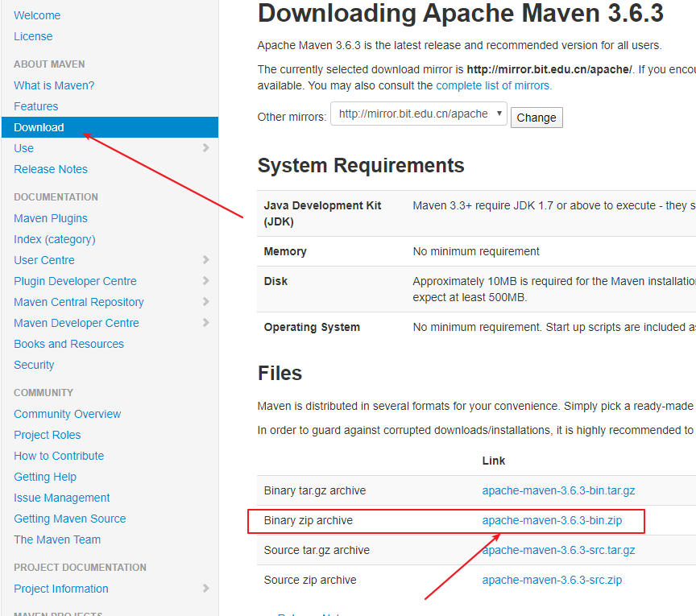Open the Other mirrors dropdown
This screenshot has height=616, width=696.
419,114
